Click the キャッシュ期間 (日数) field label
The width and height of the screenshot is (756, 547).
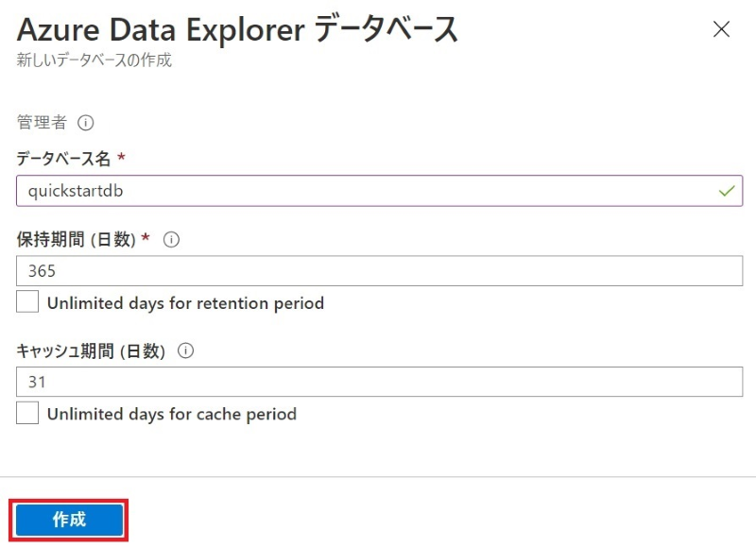tap(91, 350)
